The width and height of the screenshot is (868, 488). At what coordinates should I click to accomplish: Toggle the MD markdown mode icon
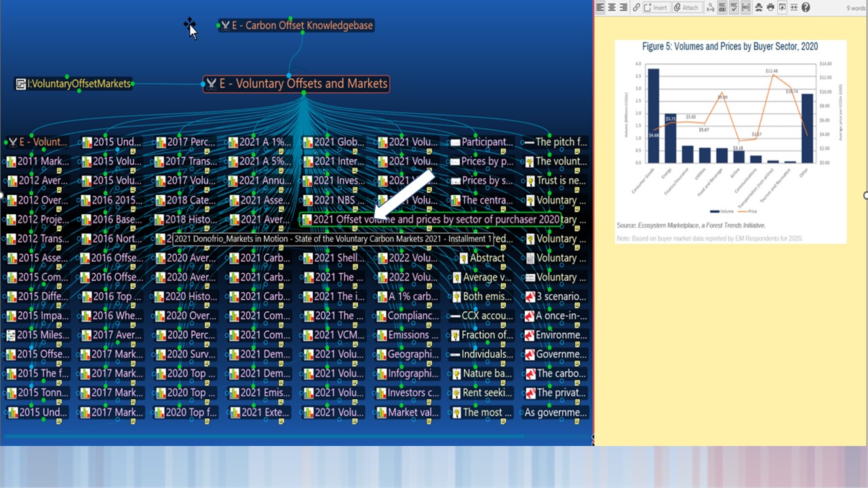(x=745, y=7)
